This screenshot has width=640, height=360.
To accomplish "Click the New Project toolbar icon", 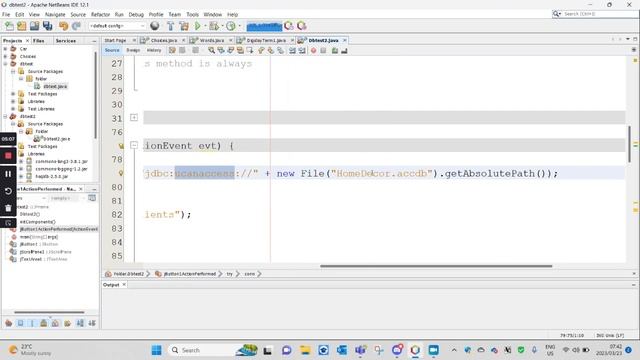I will tap(22, 26).
